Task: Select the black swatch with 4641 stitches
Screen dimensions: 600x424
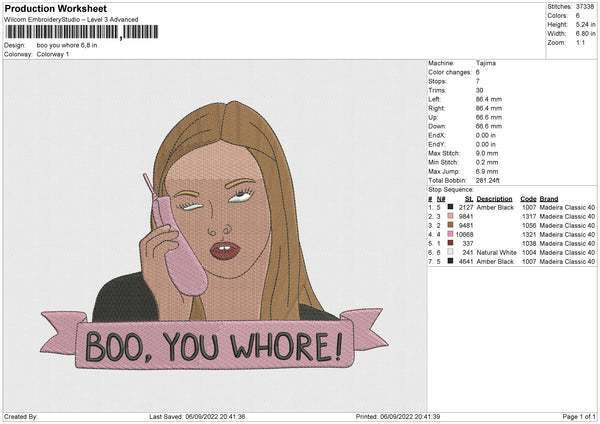Action: pos(450,261)
